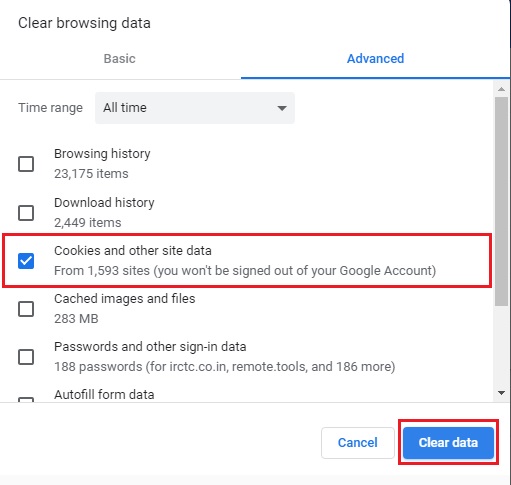Screen dimensions: 511x485
Task: Click the All time dropdown arrow
Action: tap(282, 108)
